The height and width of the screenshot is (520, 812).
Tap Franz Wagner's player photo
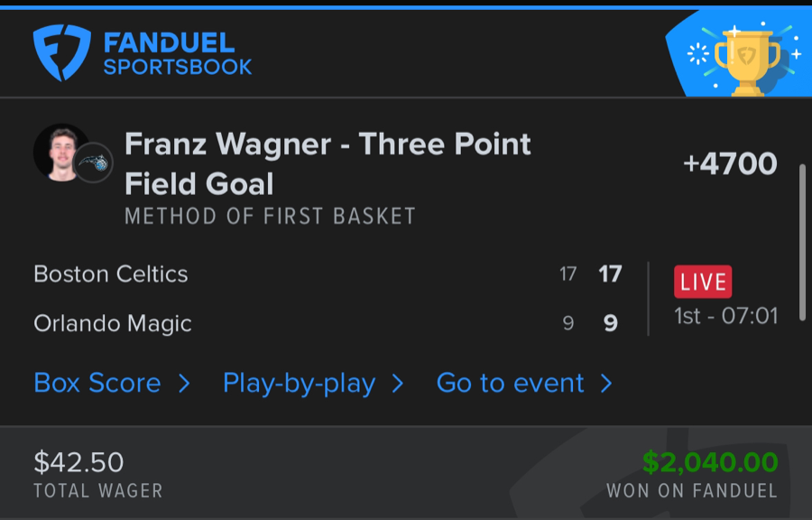pyautogui.click(x=60, y=152)
